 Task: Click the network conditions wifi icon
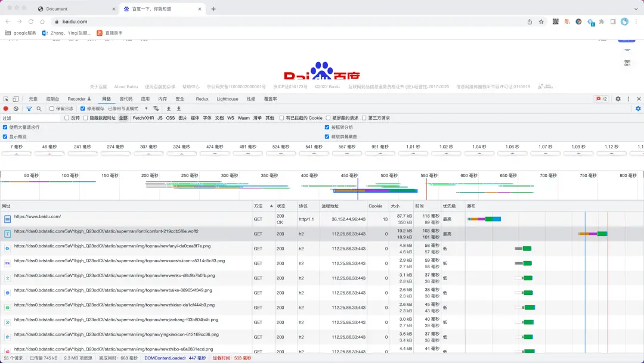[x=156, y=109]
